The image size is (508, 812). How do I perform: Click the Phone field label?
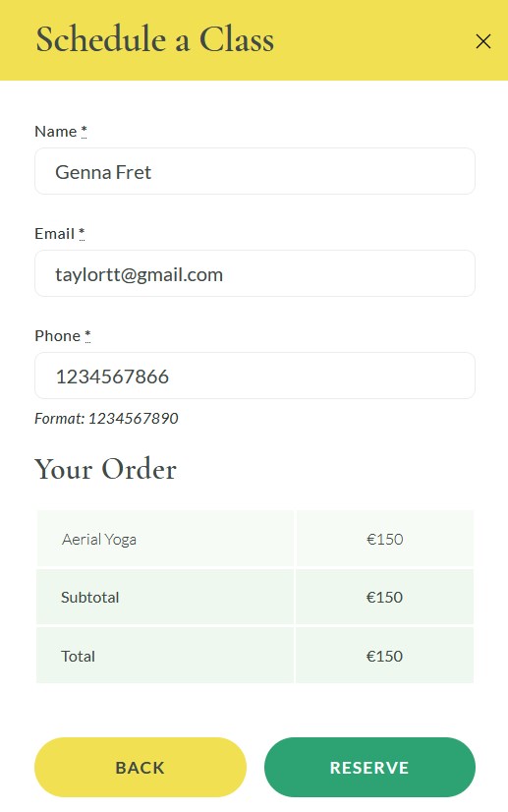click(57, 335)
